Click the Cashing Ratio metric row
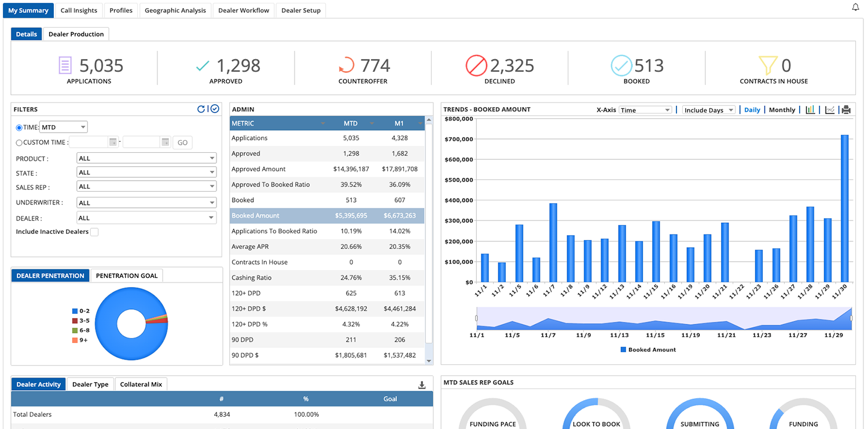The width and height of the screenshot is (868, 429). (327, 278)
